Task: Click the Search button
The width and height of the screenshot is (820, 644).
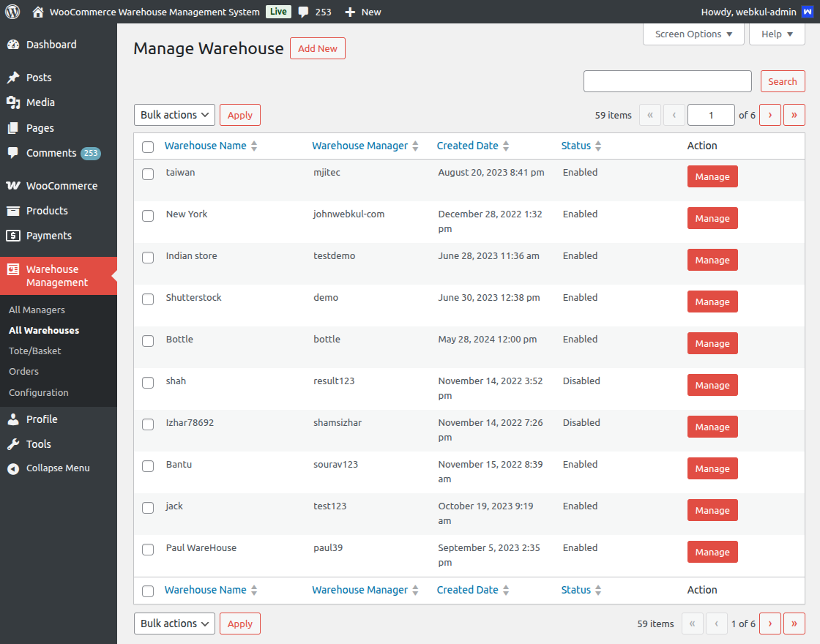Action: tap(783, 81)
